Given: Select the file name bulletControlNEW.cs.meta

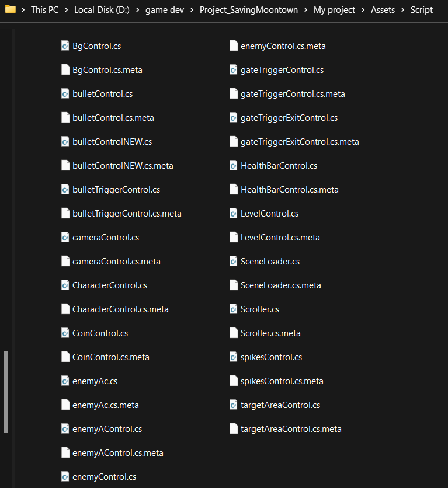Looking at the screenshot, I should coord(123,166).
